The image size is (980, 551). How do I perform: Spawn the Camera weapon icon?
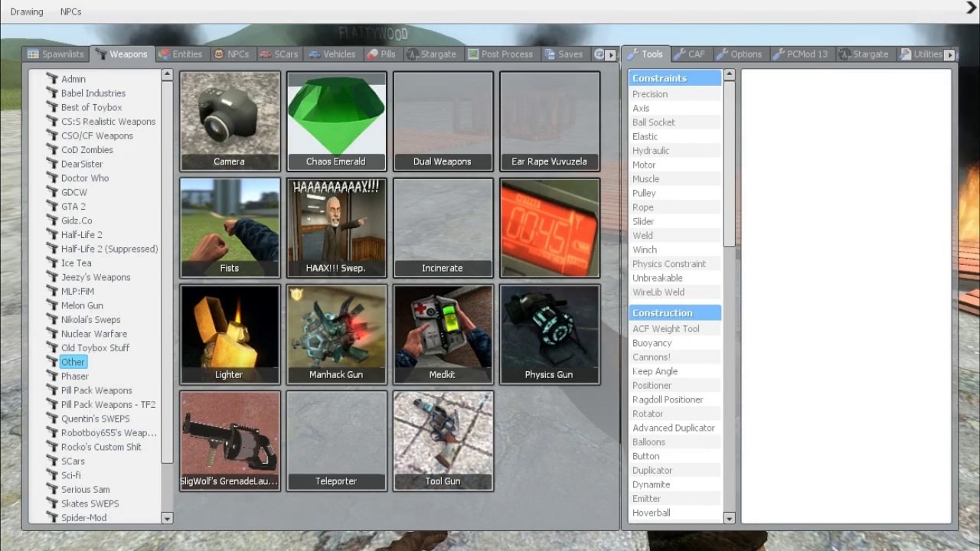(230, 121)
